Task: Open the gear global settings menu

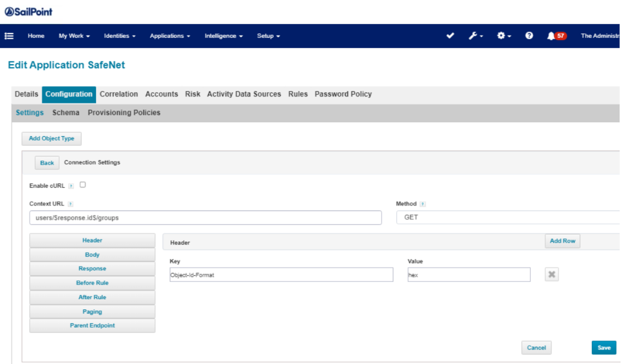Action: [x=504, y=36]
